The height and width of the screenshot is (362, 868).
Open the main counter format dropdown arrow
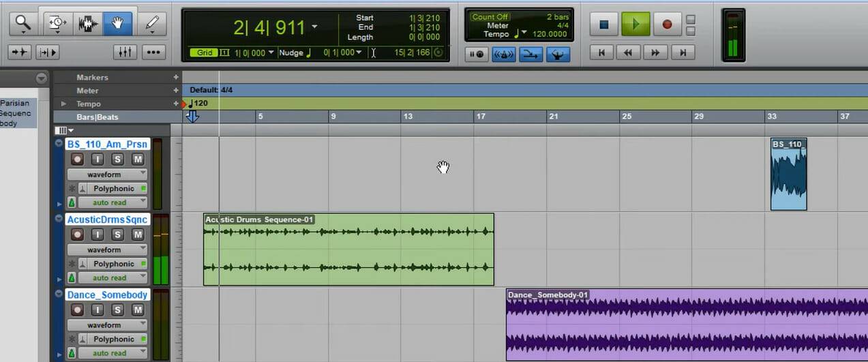314,27
